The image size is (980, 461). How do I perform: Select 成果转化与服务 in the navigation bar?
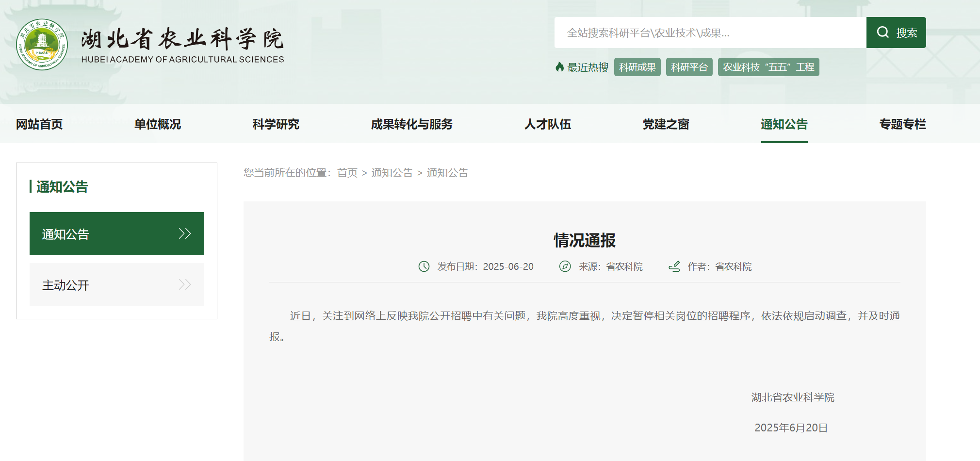(x=411, y=124)
